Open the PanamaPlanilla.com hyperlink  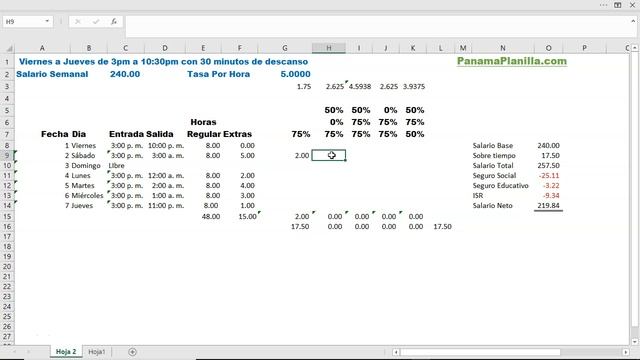511,61
